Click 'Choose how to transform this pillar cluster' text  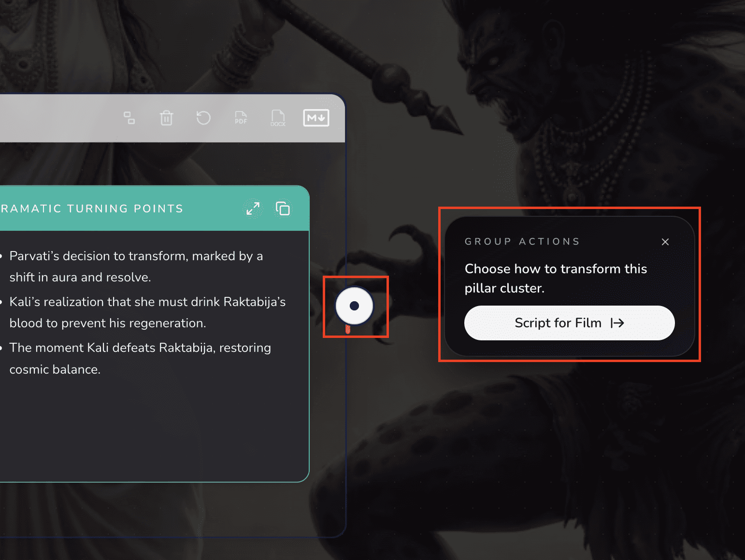coord(556,278)
